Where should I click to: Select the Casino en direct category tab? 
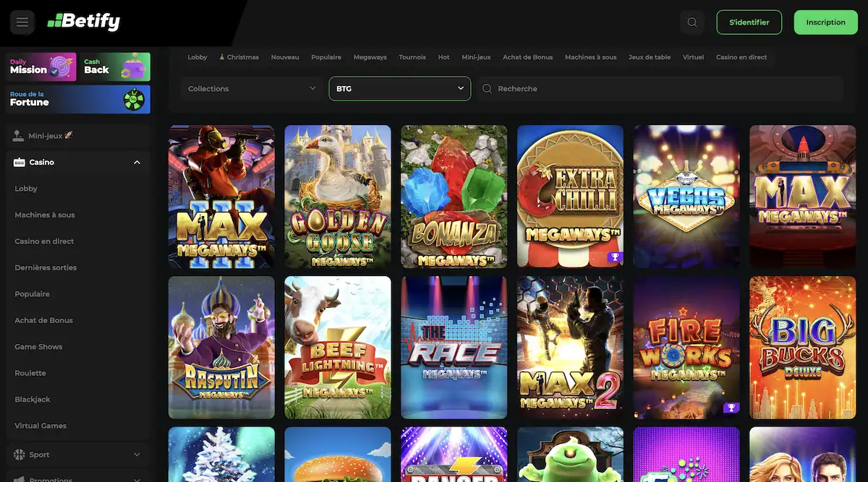(x=741, y=57)
